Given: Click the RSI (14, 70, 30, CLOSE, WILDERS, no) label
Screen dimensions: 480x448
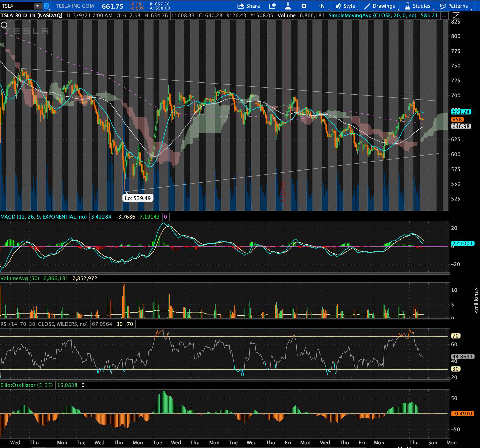Looking at the screenshot, I should (x=44, y=324).
